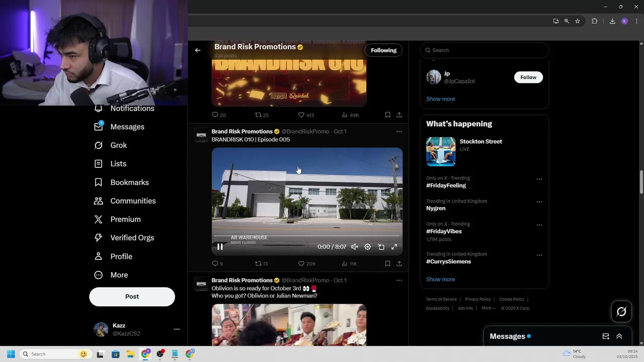Open the Windows Start menu

click(x=11, y=354)
